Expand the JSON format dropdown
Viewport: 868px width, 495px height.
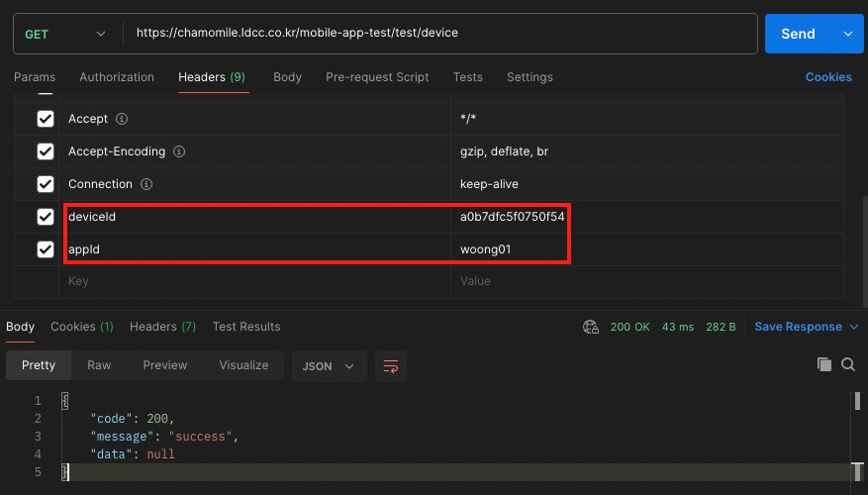tap(330, 365)
